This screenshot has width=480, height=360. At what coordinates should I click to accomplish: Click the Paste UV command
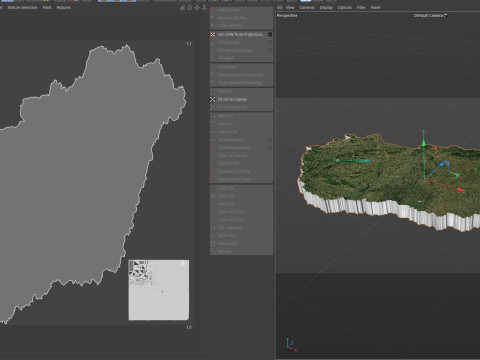tap(241, 196)
